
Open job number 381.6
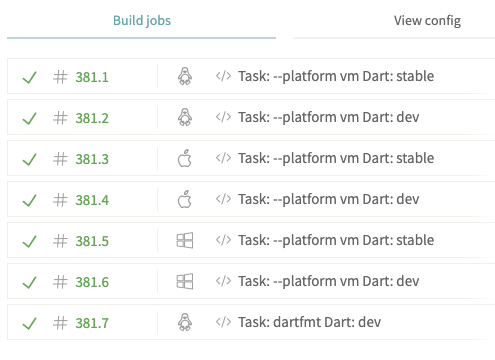[x=92, y=282]
